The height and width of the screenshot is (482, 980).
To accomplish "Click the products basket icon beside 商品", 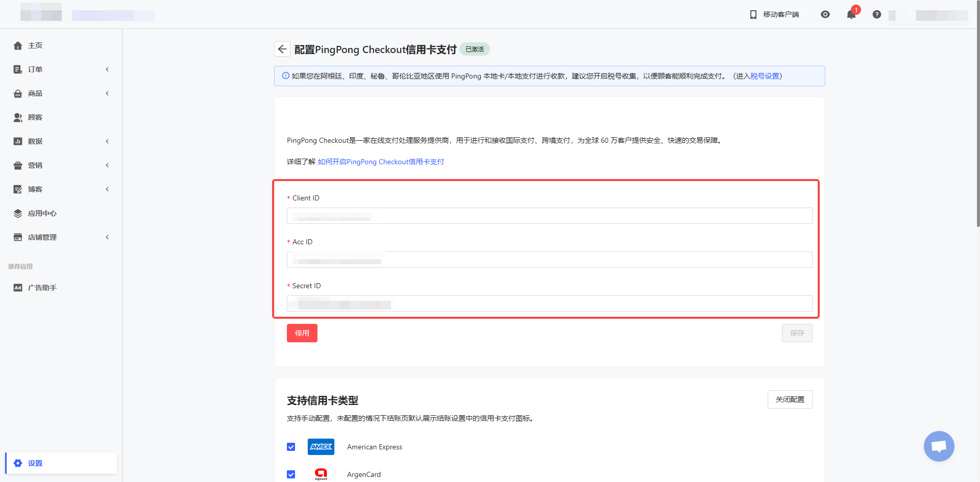I will coord(18,93).
